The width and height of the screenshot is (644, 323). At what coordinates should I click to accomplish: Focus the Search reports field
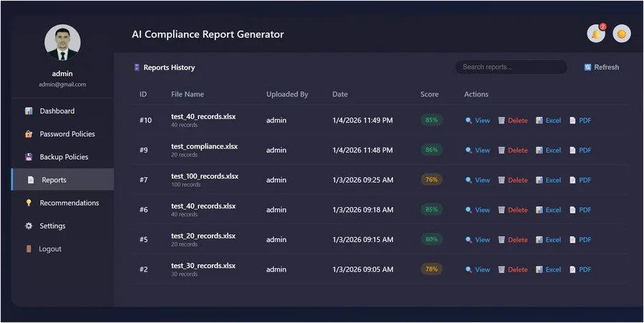(x=512, y=67)
